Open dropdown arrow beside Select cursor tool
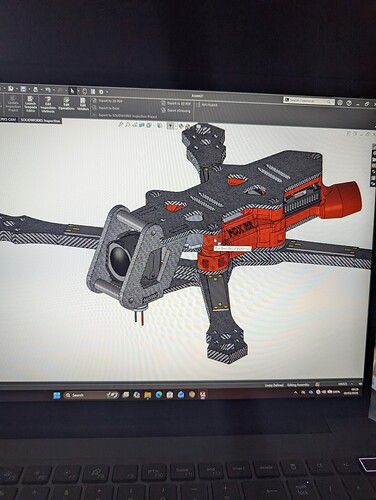Viewport: 376px width, 500px height. point(78,91)
